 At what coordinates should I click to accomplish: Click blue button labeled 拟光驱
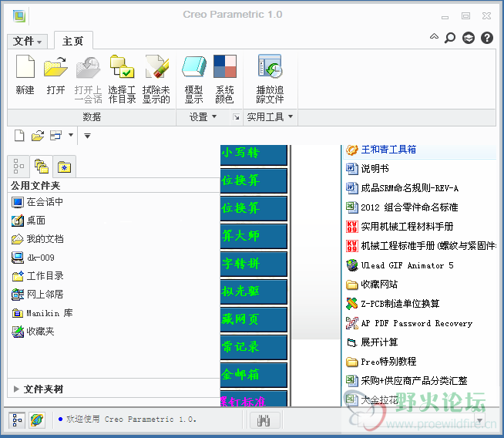254,291
